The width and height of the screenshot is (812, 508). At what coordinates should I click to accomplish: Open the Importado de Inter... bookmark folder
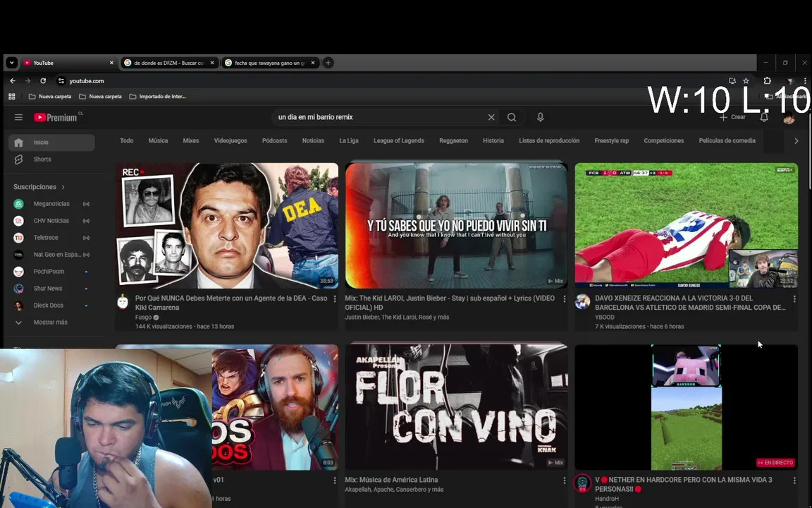(x=157, y=97)
